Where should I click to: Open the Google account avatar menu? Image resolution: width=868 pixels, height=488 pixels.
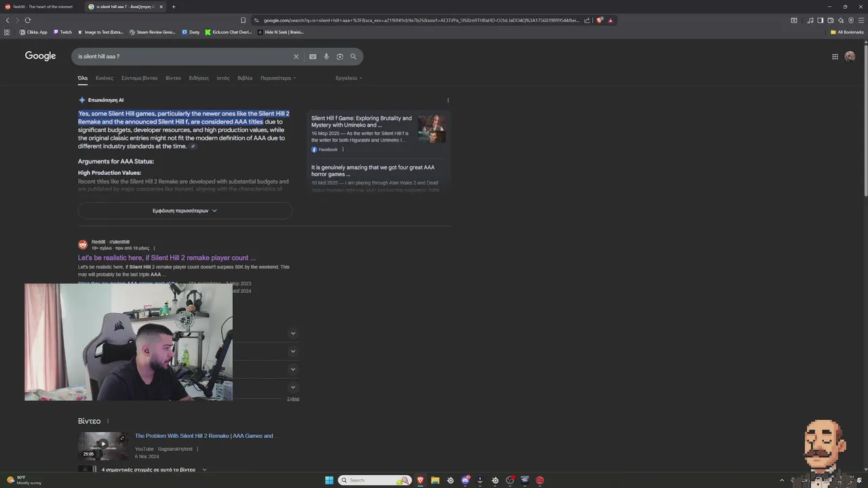click(850, 56)
